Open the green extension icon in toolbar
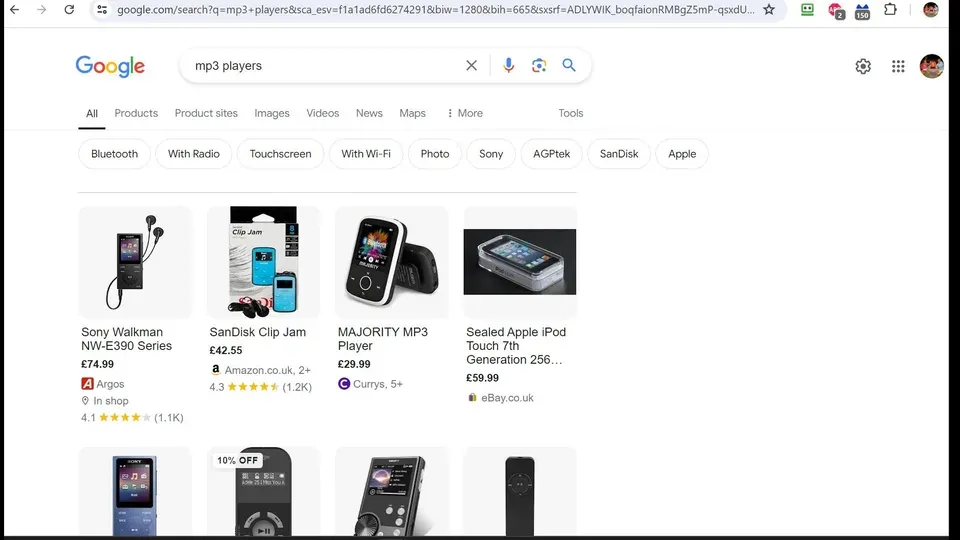Image resolution: width=960 pixels, height=540 pixels. (x=807, y=10)
